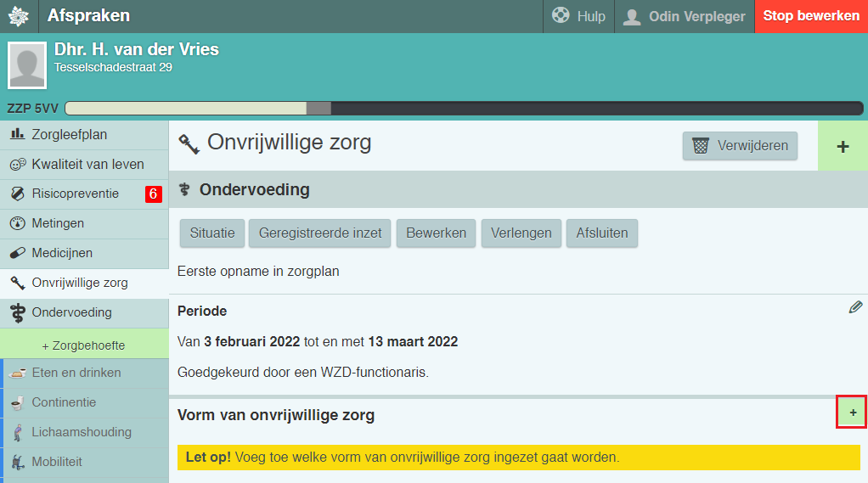This screenshot has height=483, width=868.
Task: Add a new Zorgbehoefte
Action: (83, 345)
